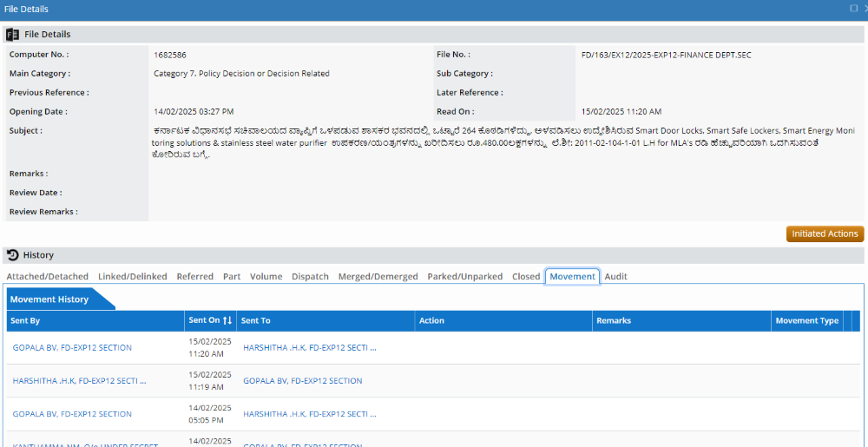Click HARSHITHA .H.K sender link in second row

coord(79,381)
